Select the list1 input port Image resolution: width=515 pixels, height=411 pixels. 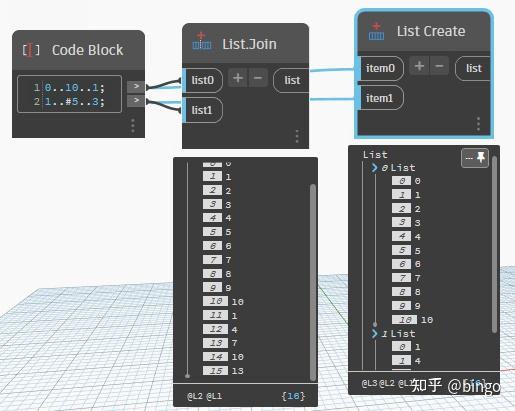[202, 110]
